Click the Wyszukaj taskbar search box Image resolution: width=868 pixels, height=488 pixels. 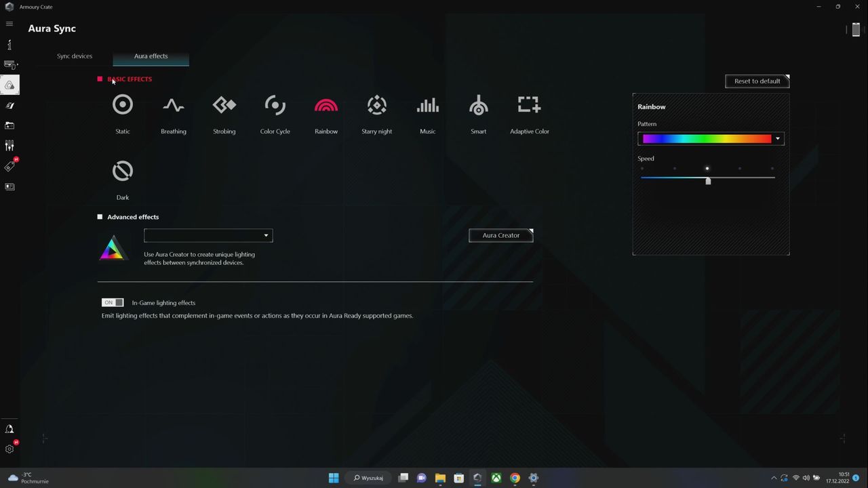368,478
